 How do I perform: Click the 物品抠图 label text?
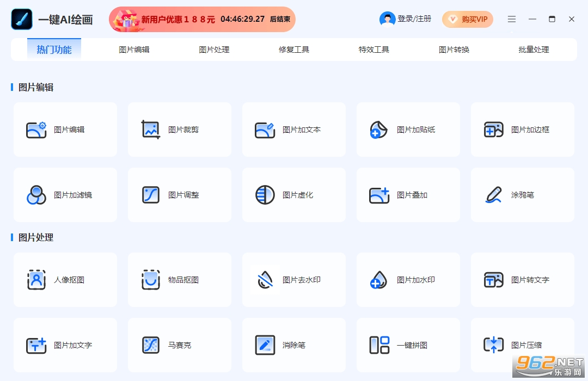tap(183, 280)
